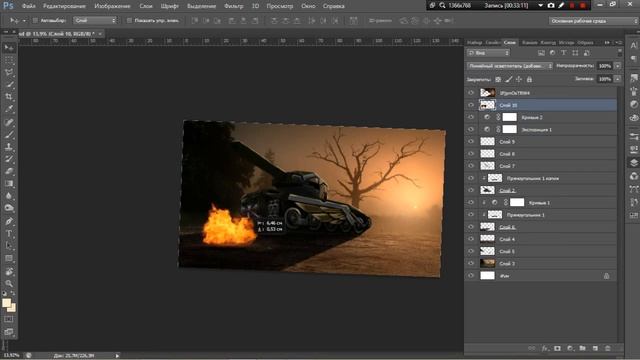Select the Слой 3 layer row
Screen dimensions: 640x360
point(541,263)
